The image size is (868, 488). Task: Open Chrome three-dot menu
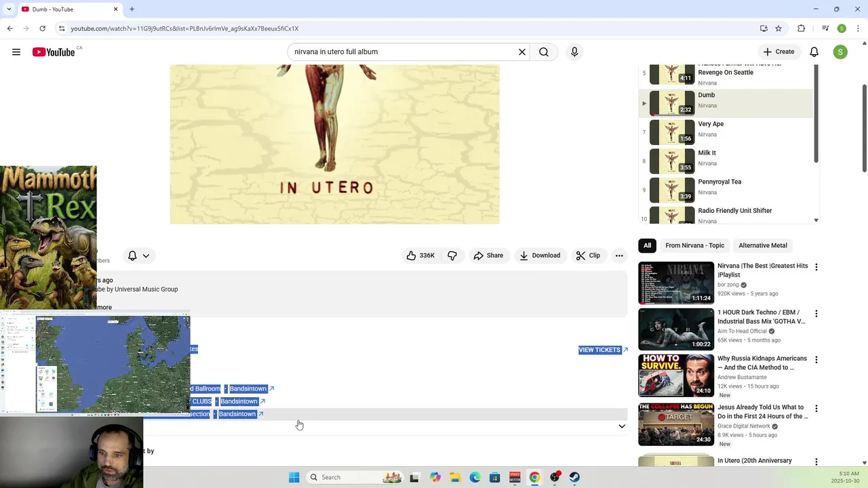coord(857,28)
